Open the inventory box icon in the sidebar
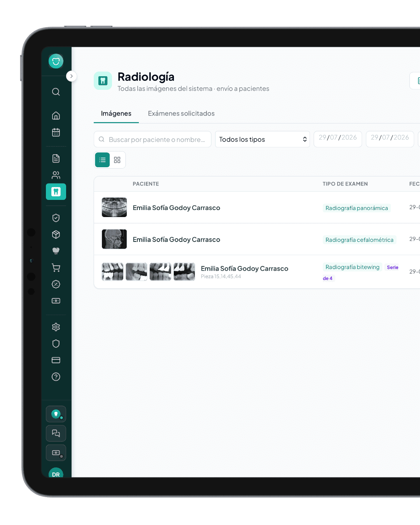 click(x=56, y=234)
